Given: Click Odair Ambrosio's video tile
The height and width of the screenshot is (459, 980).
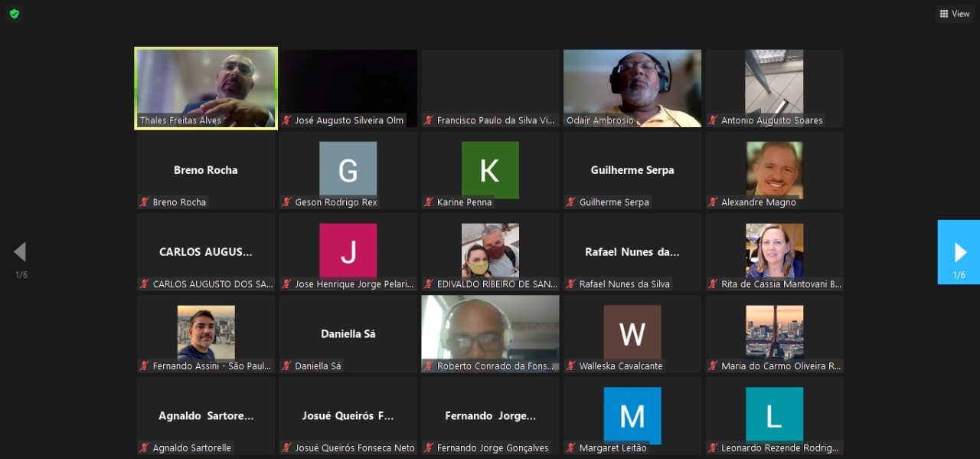Looking at the screenshot, I should (632, 87).
